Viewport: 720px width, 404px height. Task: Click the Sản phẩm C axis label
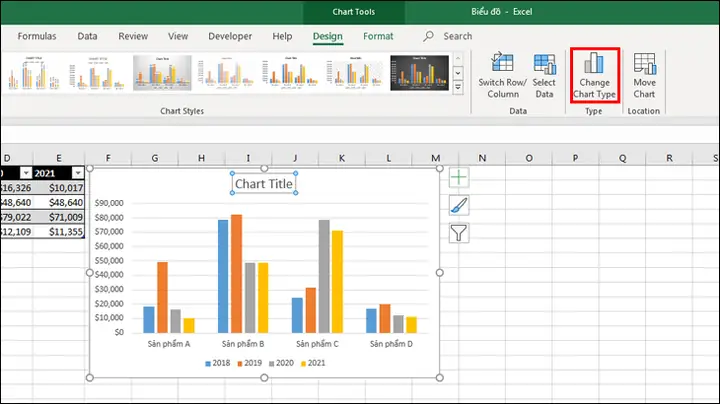(x=317, y=344)
